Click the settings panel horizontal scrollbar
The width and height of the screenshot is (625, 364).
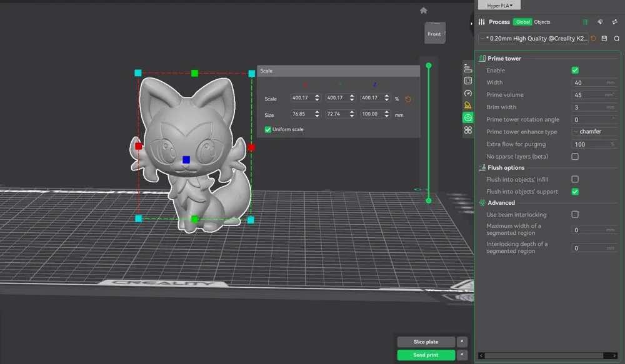pyautogui.click(x=544, y=356)
